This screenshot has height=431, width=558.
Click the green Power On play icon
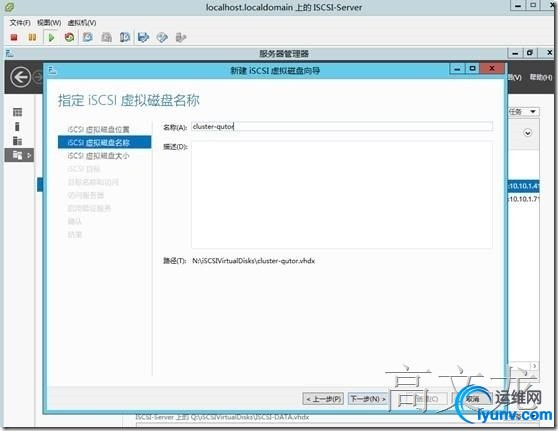click(51, 37)
